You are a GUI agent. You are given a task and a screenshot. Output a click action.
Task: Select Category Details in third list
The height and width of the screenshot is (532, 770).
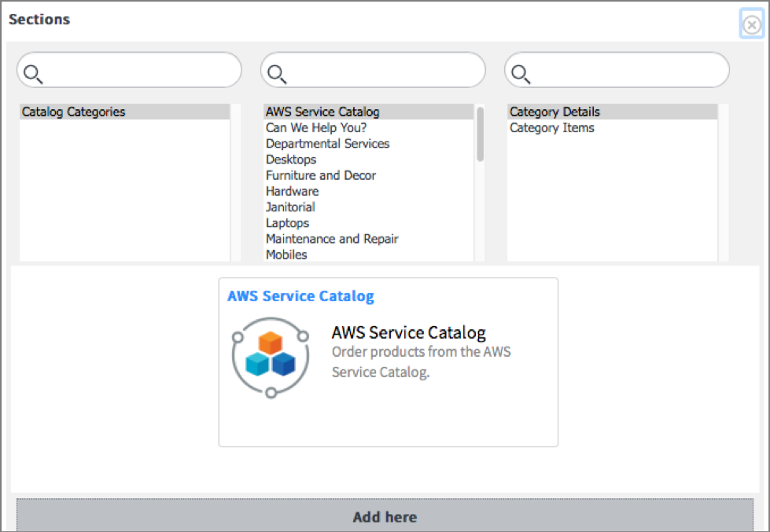(x=612, y=112)
